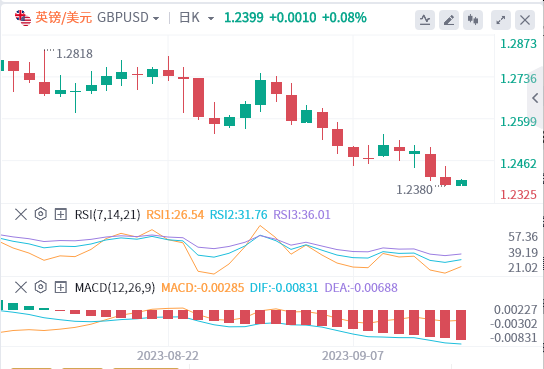Click the DEA:-0.00688 value

tap(361, 288)
